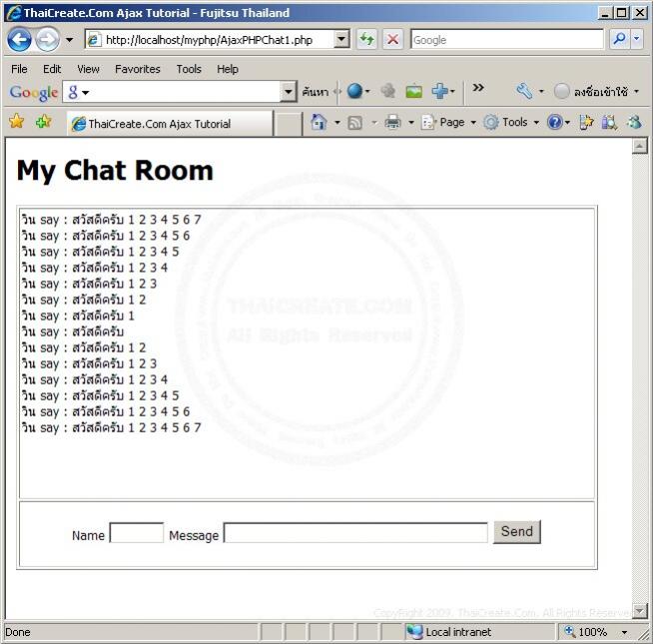
Task: Expand more Google toolbar items chevron
Action: (478, 88)
